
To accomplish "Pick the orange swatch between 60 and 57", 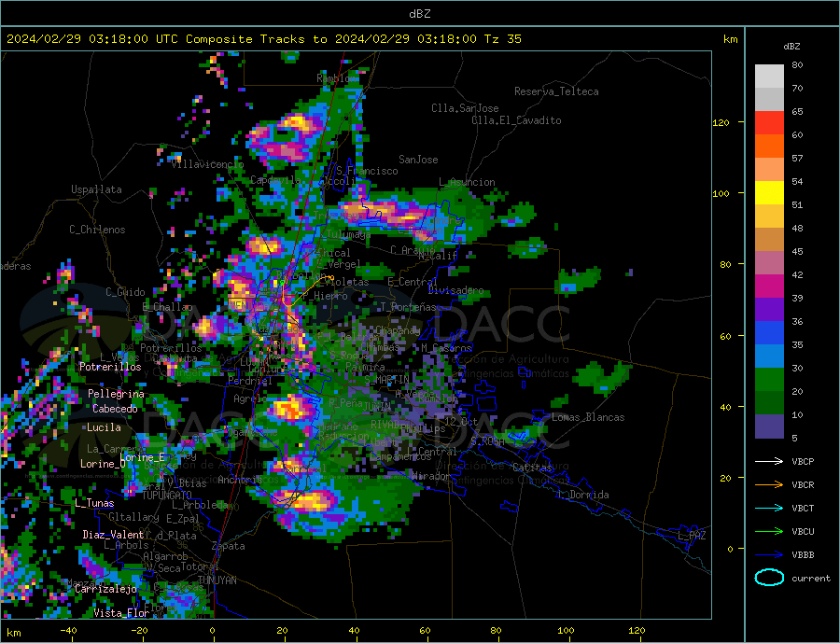I will point(769,147).
